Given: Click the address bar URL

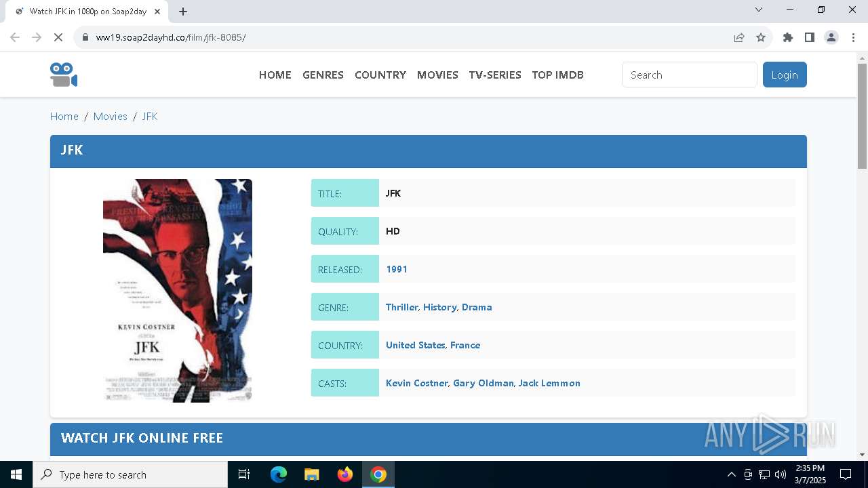Looking at the screenshot, I should click(171, 37).
